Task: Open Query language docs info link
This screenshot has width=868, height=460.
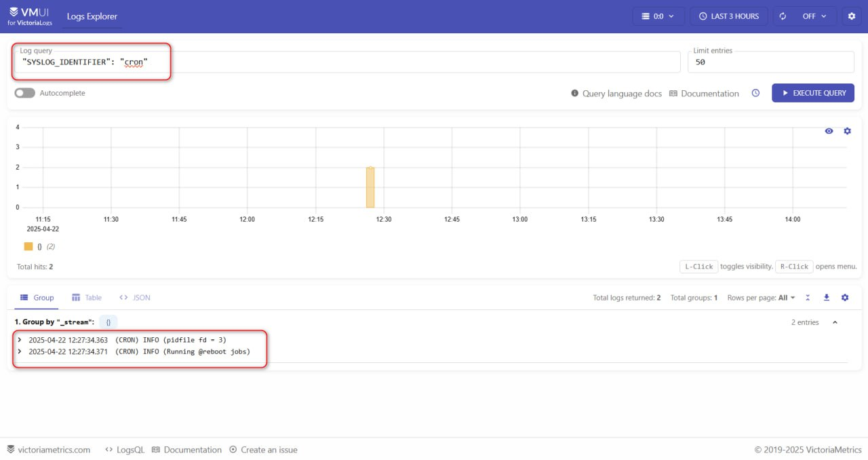Action: tap(616, 94)
